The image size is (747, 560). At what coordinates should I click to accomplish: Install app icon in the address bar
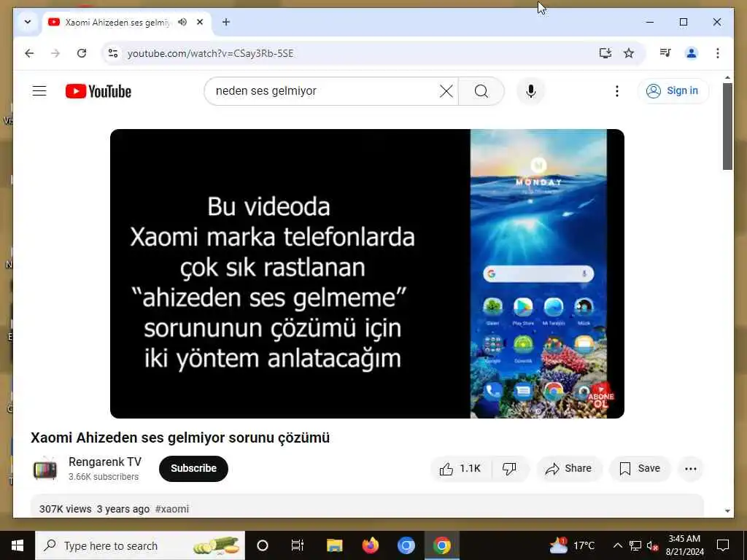pos(605,53)
